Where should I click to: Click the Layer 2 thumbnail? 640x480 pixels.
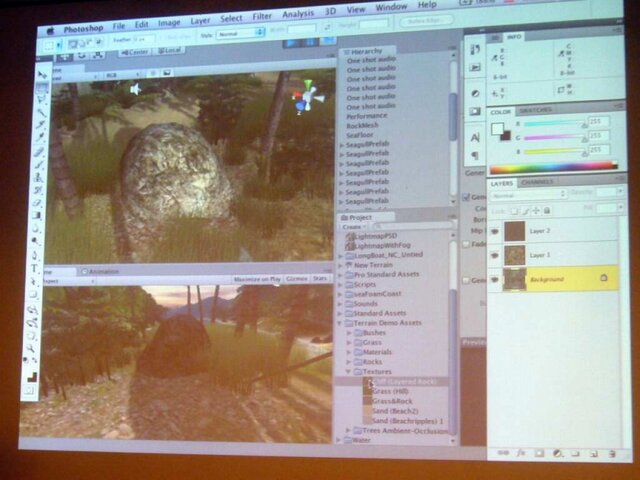[514, 231]
